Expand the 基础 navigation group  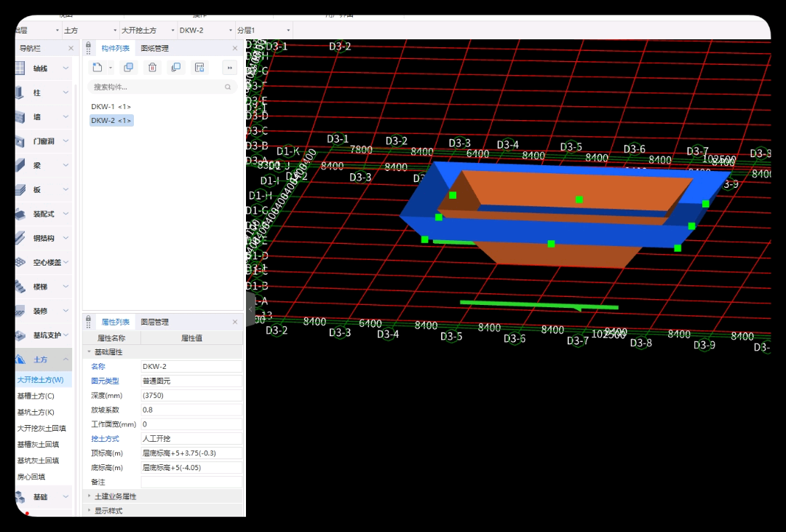pos(65,496)
